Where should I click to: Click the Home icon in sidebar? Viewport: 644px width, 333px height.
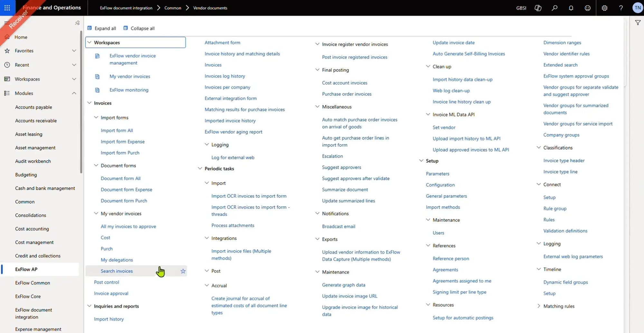point(7,37)
